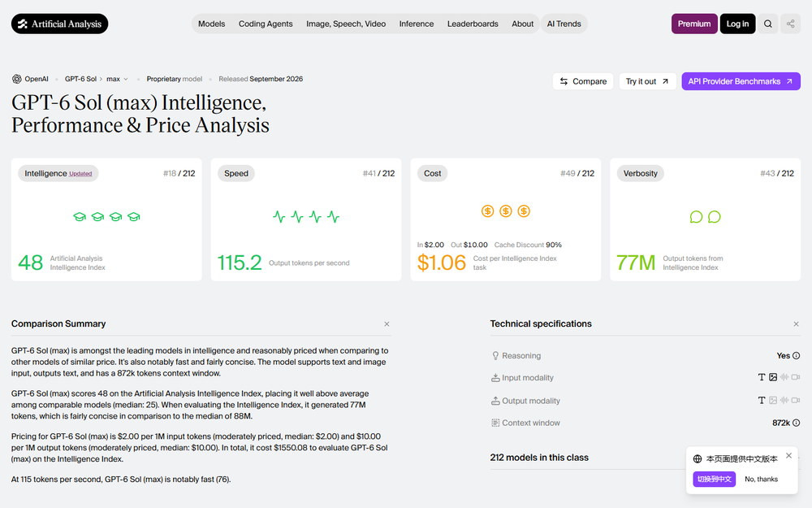Click the Updated link on Intelligence card

(80, 174)
